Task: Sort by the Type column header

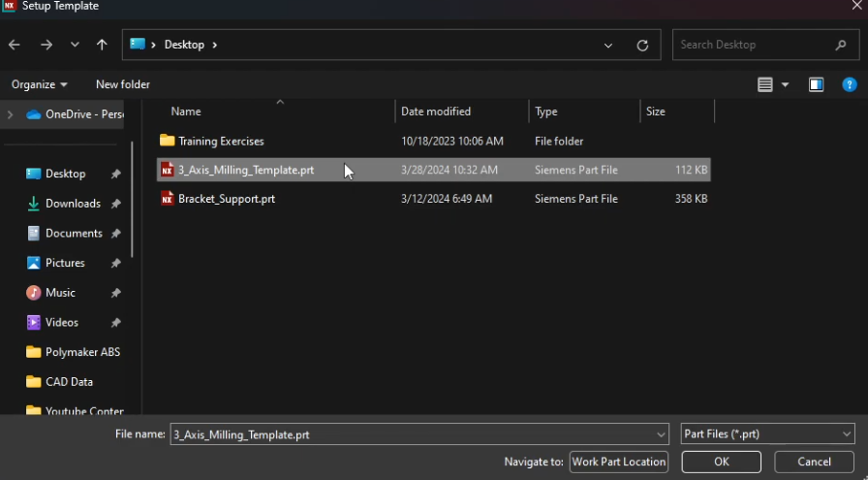Action: [x=545, y=112]
